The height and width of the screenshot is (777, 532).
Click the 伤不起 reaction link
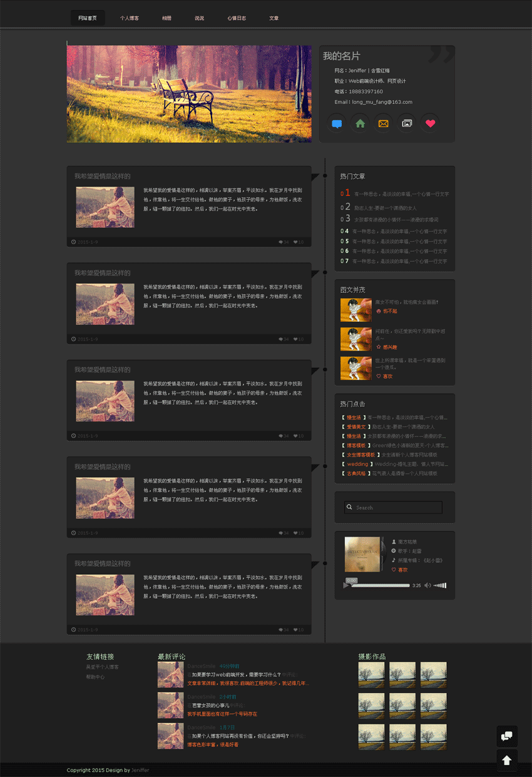click(389, 311)
